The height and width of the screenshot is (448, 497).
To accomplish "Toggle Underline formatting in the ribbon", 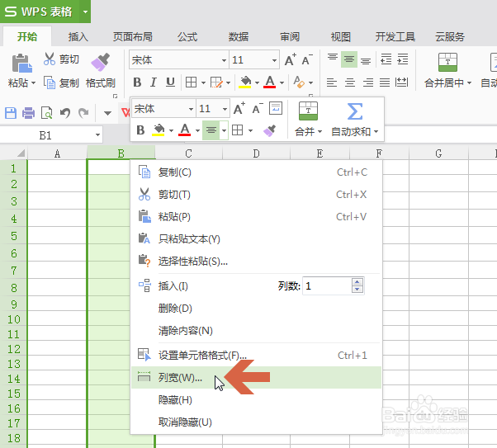I will [171, 83].
